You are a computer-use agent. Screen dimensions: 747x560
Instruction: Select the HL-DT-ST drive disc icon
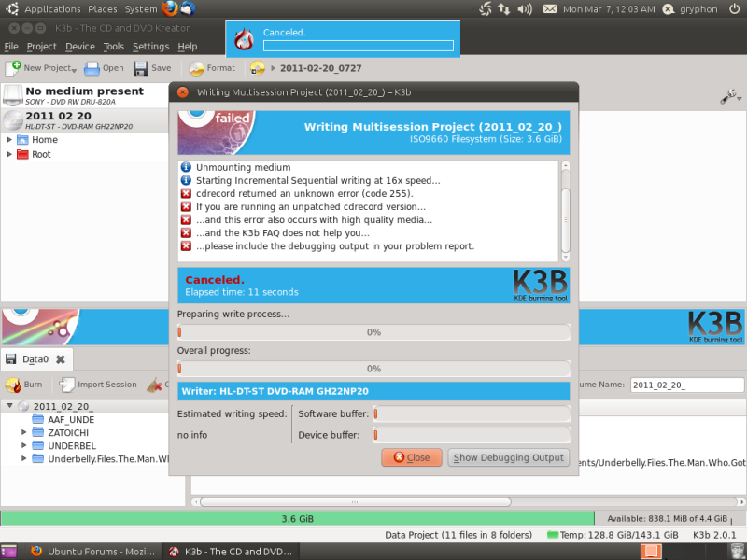(x=13, y=120)
